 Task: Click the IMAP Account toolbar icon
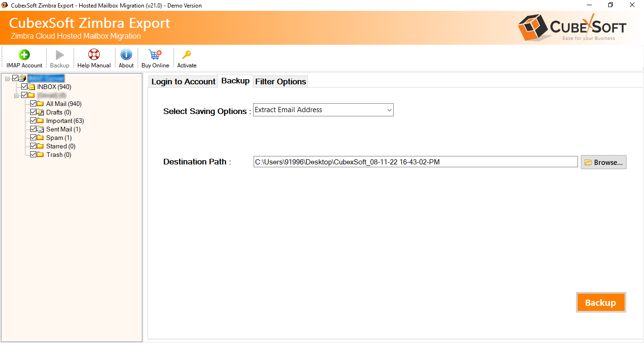(x=24, y=55)
